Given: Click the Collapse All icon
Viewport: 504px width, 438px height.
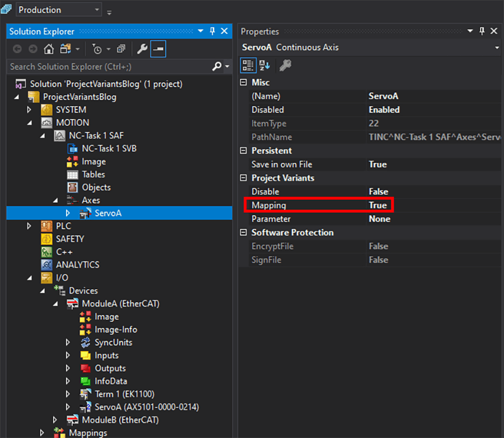Looking at the screenshot, I should click(x=121, y=49).
